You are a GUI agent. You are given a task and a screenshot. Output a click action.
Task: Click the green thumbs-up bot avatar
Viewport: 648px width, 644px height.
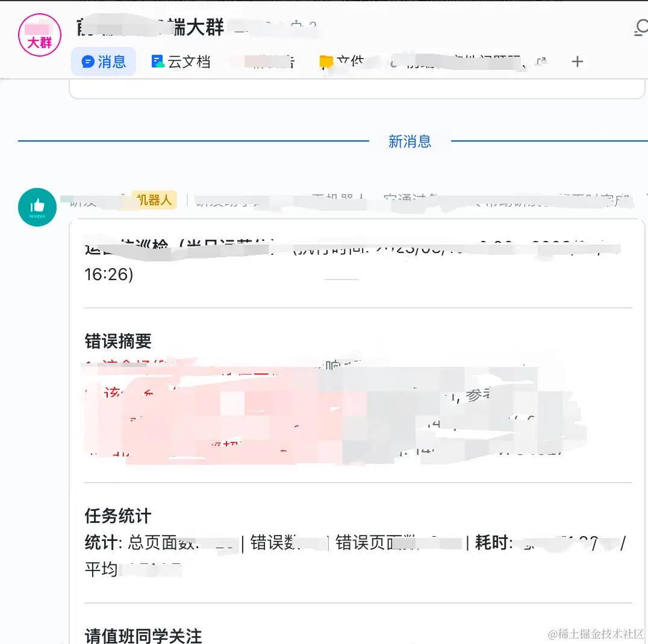(37, 207)
